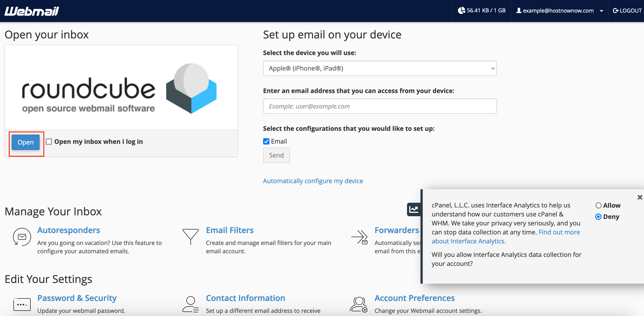Click the 56.41 KB / 1 GB usage text

coord(486,11)
